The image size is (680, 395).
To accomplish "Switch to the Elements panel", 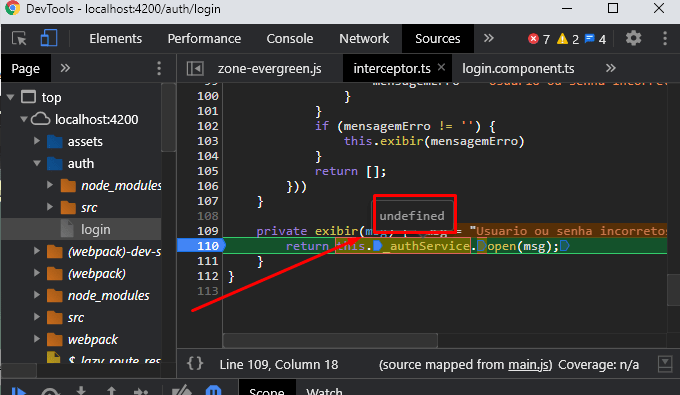I will (115, 39).
